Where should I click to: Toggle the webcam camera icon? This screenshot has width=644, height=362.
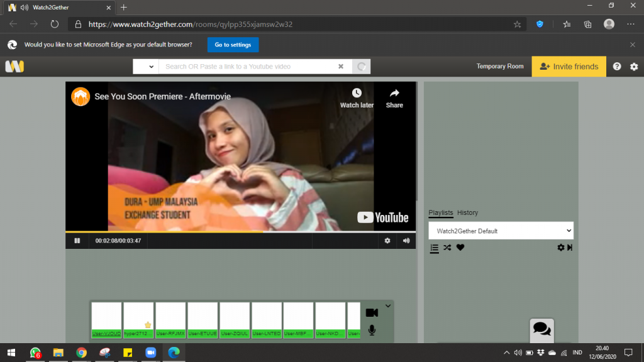[x=372, y=313]
